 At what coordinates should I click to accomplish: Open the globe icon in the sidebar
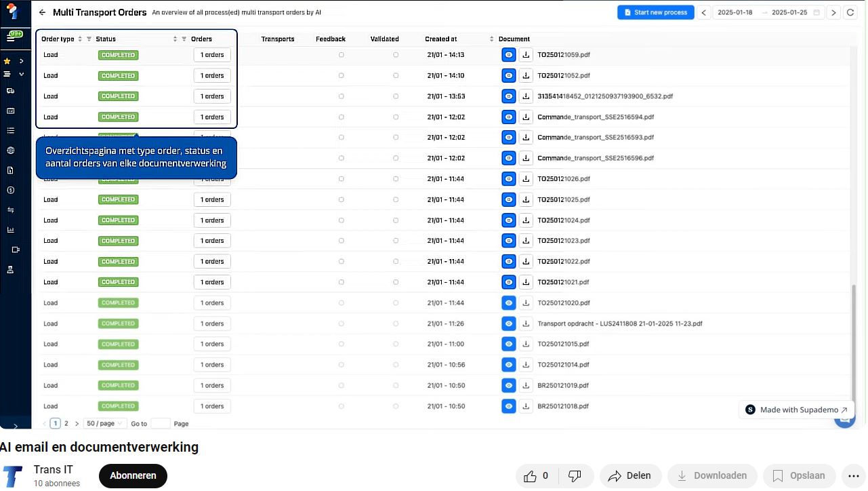pos(10,151)
